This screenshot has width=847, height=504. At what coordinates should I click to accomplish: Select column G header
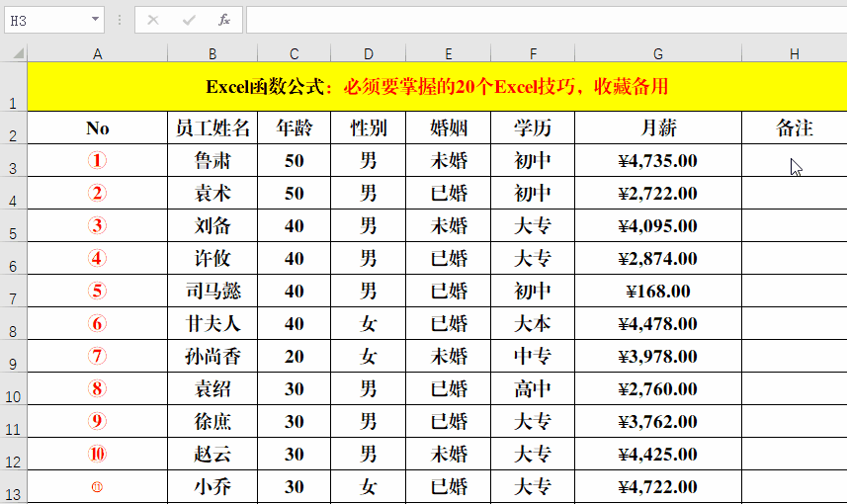pos(658,53)
